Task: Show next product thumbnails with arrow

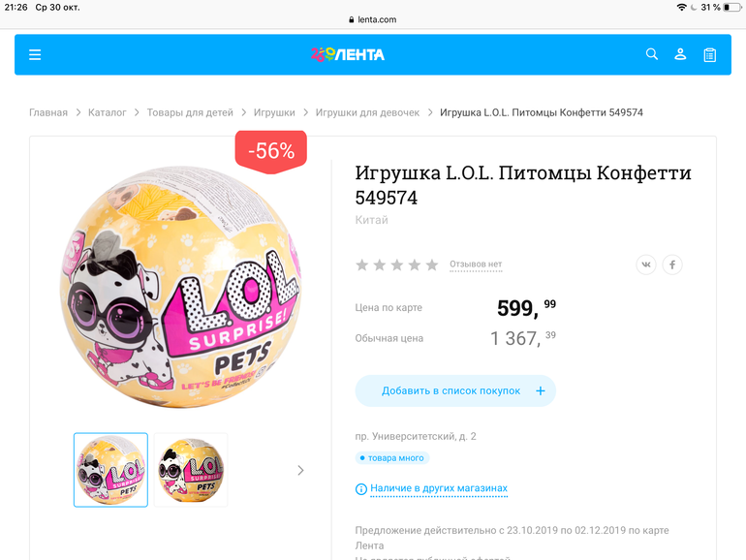Action: pyautogui.click(x=300, y=470)
